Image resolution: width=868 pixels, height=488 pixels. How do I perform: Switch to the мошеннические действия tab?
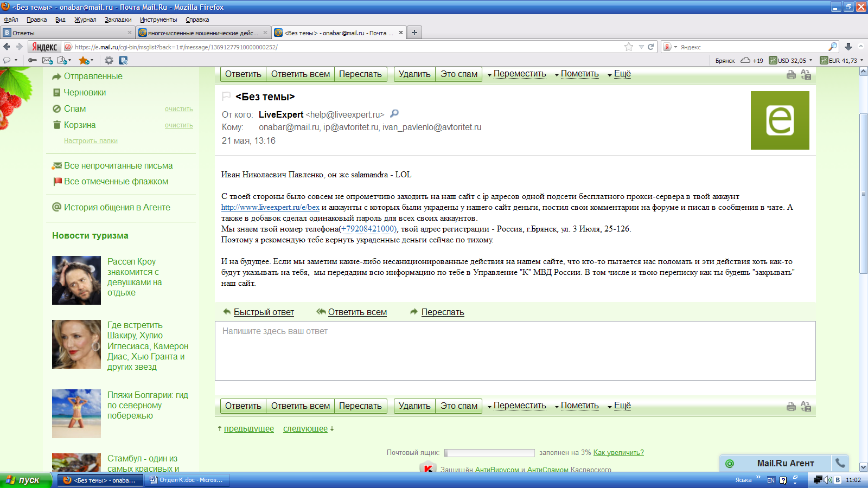coord(203,33)
